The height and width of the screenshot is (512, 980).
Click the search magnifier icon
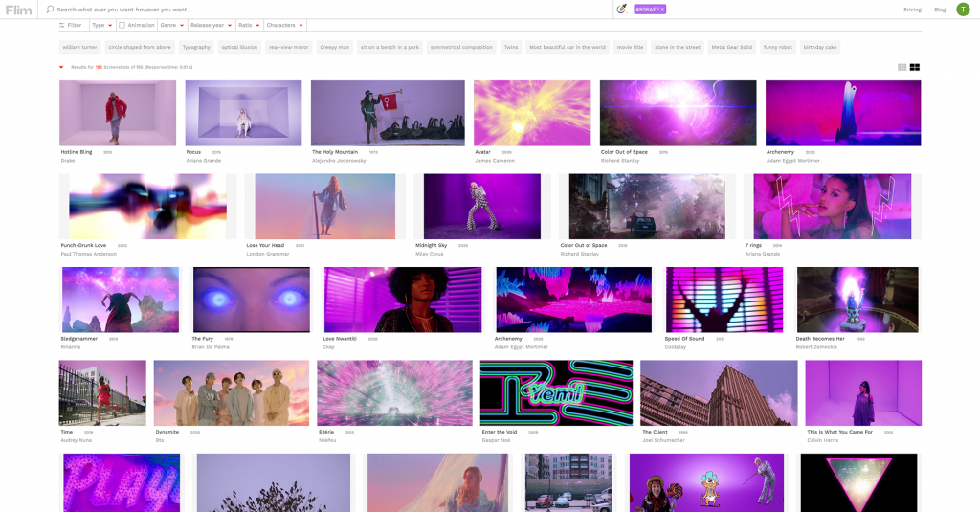50,10
